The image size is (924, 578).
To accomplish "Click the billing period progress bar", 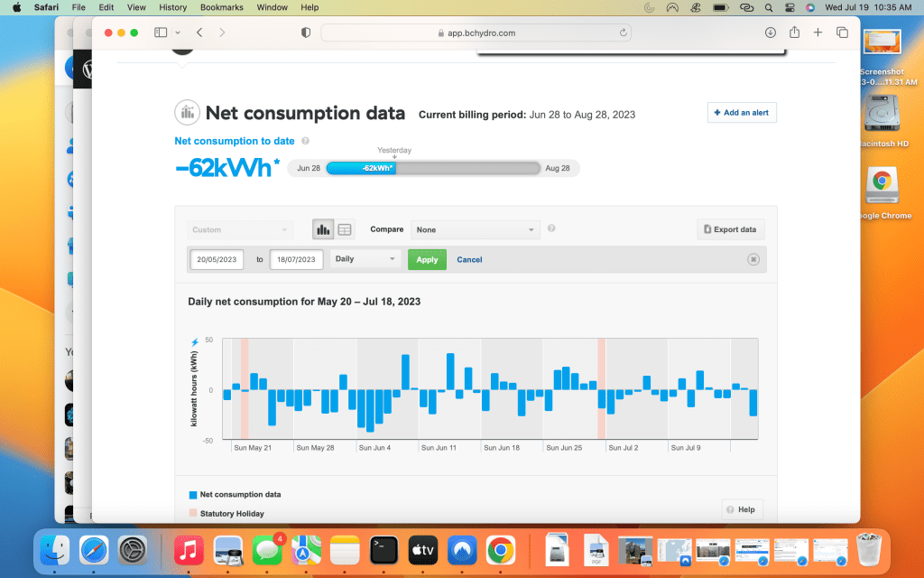I will [x=433, y=168].
